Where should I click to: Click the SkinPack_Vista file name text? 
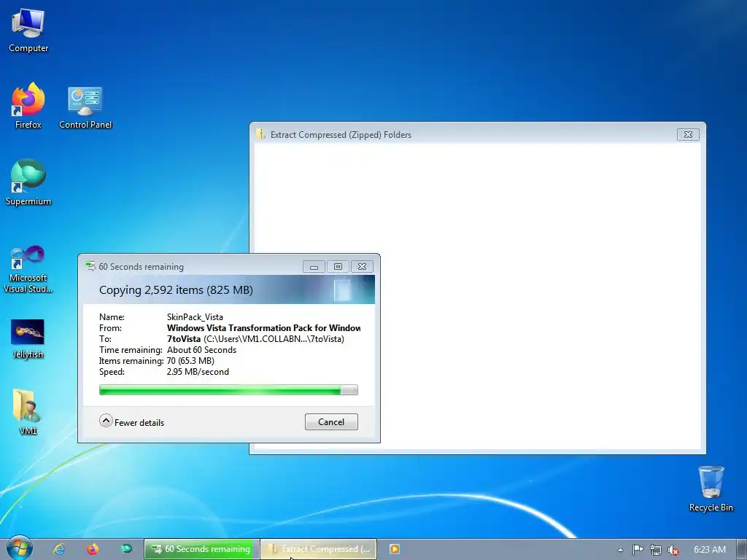[195, 317]
